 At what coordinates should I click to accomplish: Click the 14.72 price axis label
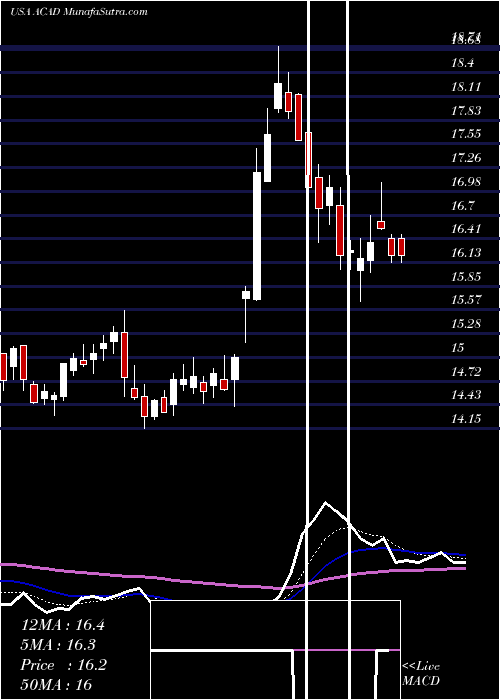[466, 371]
